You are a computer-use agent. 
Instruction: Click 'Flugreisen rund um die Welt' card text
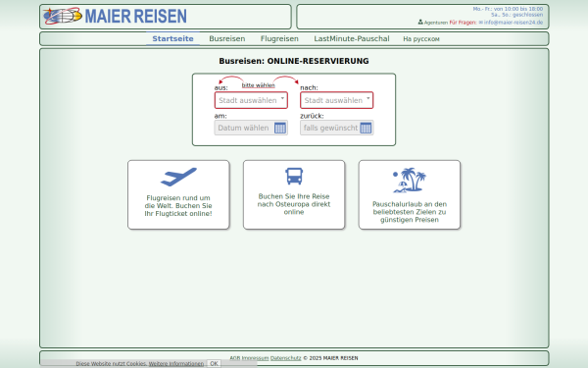tap(178, 206)
